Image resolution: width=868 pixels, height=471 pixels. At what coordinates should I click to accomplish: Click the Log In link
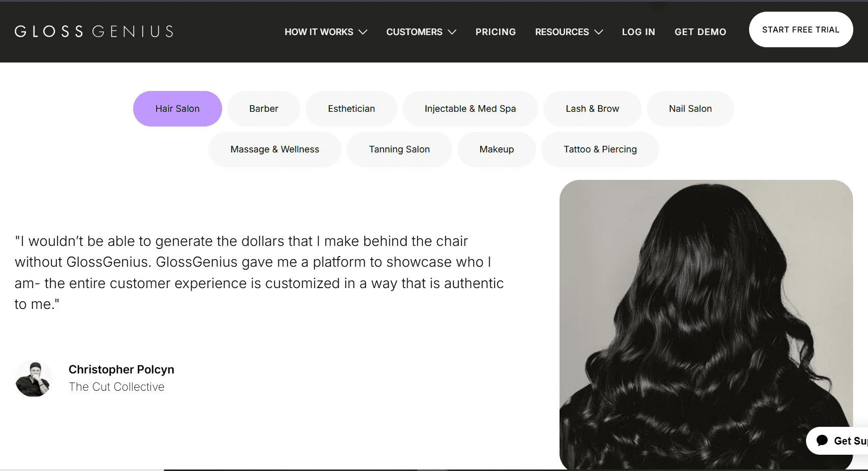(638, 32)
